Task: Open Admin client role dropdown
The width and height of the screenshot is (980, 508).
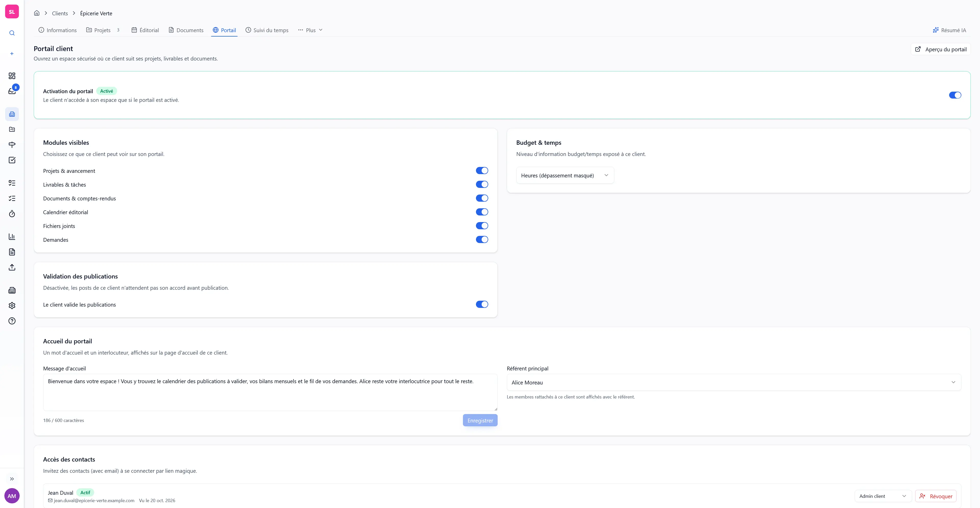Action: 883,496
